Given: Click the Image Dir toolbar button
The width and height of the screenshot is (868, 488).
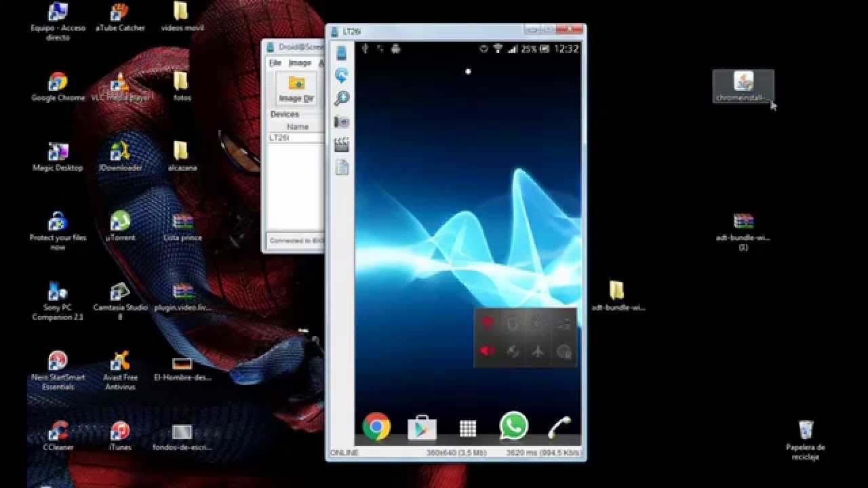Looking at the screenshot, I should pos(296,88).
